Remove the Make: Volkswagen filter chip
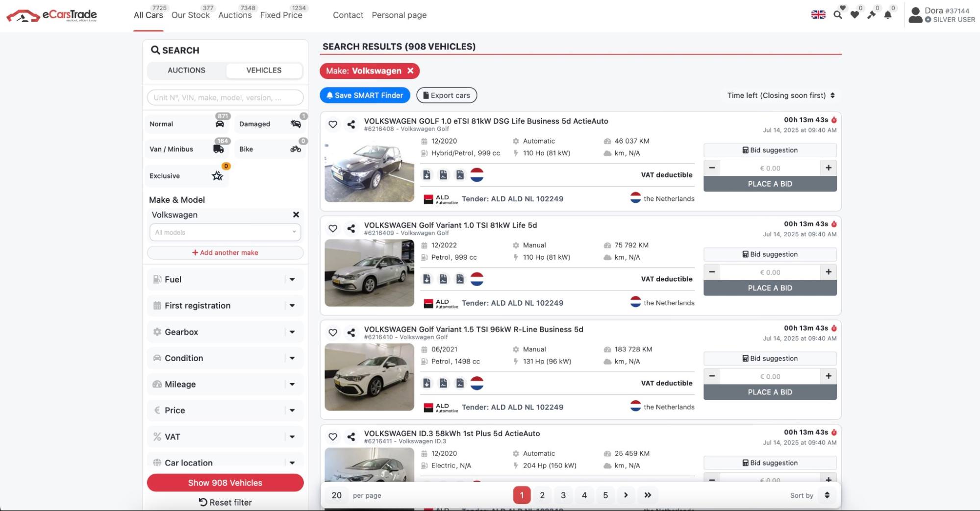Image resolution: width=980 pixels, height=511 pixels. (410, 71)
